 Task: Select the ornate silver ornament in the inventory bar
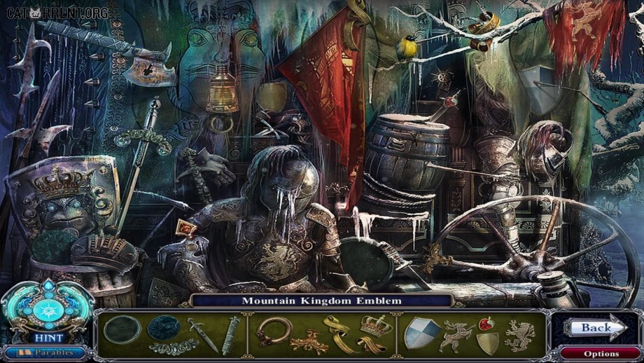(174, 348)
